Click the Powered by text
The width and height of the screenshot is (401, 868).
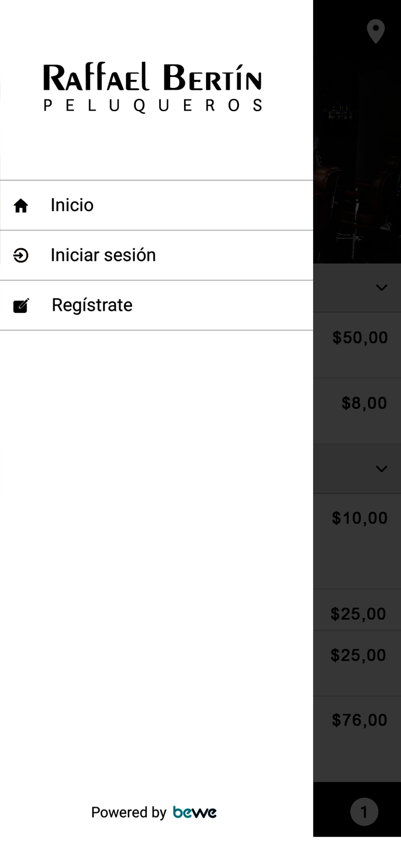tap(128, 812)
